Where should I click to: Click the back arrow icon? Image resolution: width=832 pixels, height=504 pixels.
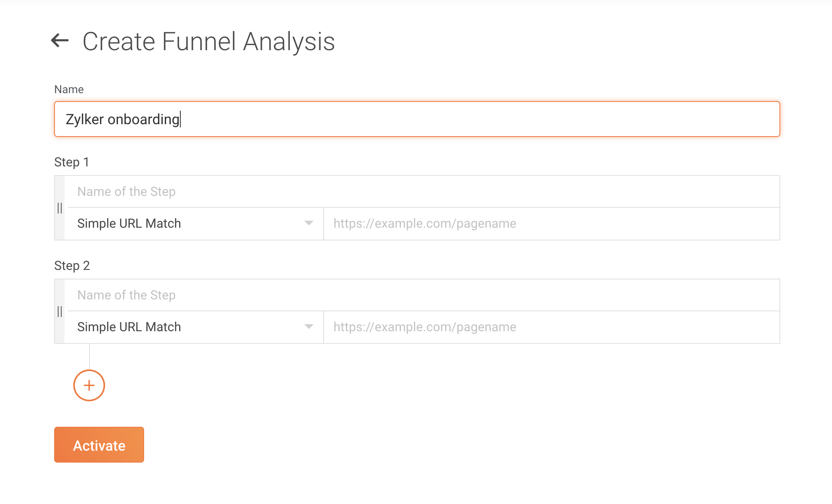coord(60,41)
